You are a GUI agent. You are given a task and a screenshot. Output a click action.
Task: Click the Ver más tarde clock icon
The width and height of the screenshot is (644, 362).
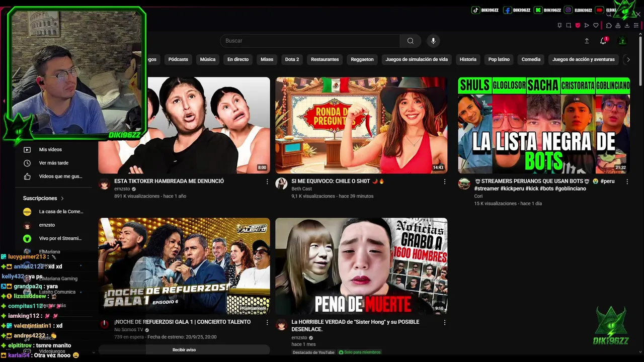27,163
